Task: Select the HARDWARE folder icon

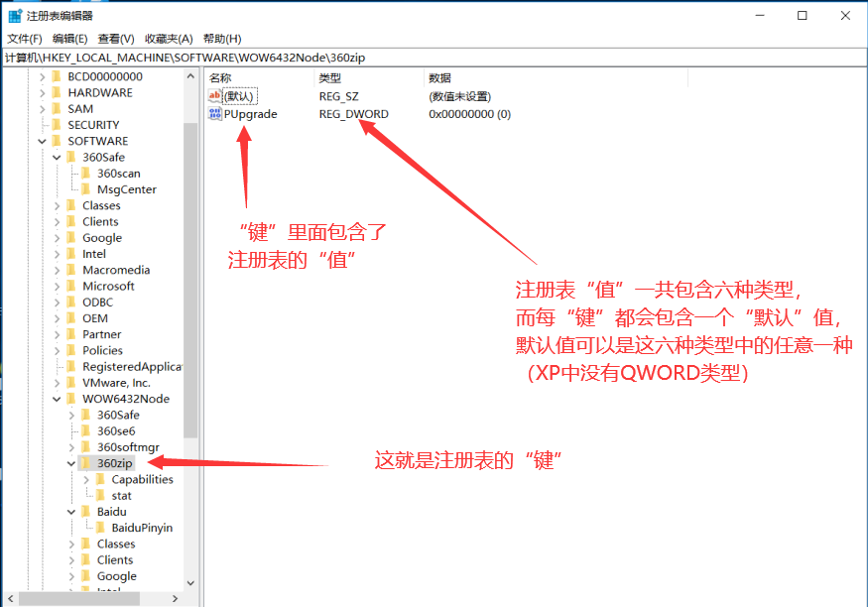Action: coord(57,92)
